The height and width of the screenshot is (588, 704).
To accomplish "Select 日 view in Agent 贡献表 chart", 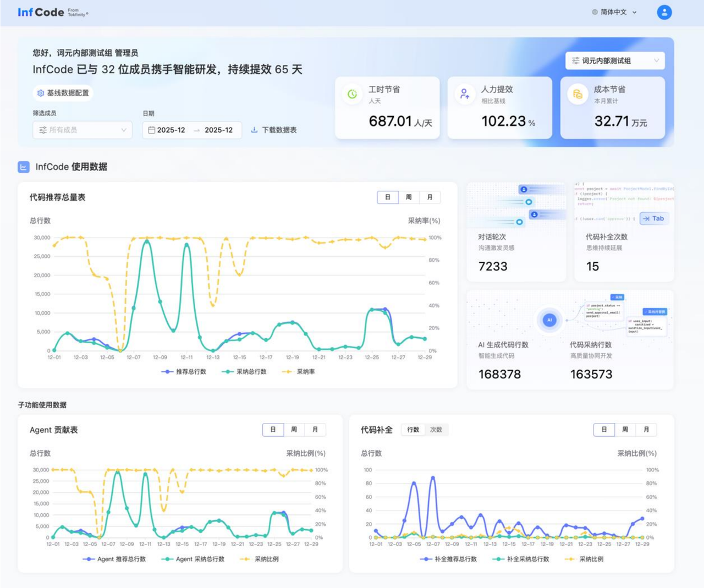I will [x=273, y=430].
